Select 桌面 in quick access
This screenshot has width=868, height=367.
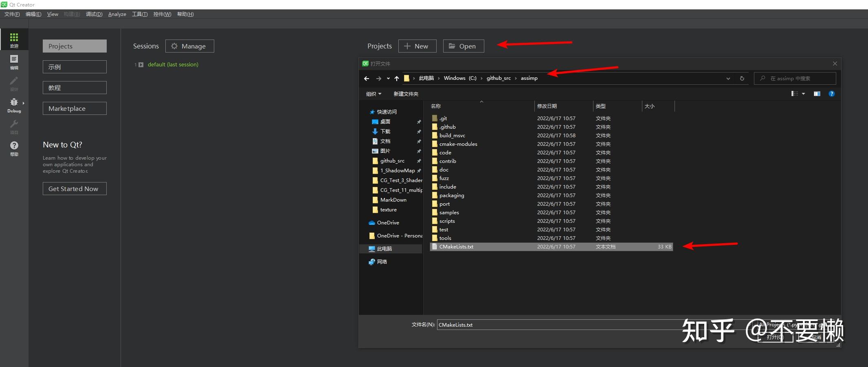pyautogui.click(x=385, y=121)
